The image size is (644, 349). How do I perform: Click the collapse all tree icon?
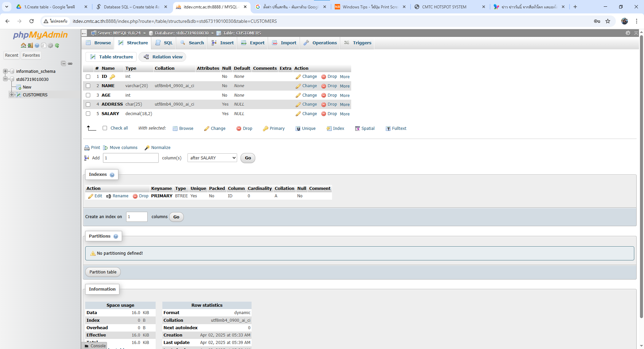pos(63,63)
